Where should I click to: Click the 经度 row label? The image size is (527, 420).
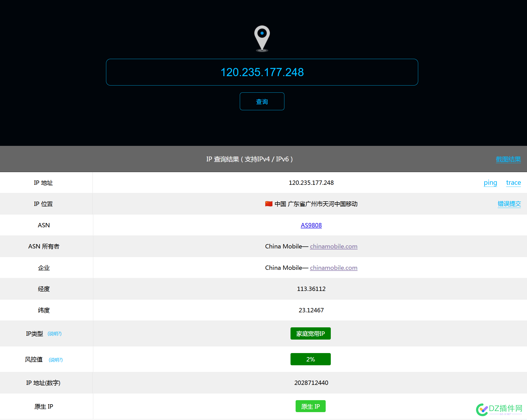(x=44, y=289)
